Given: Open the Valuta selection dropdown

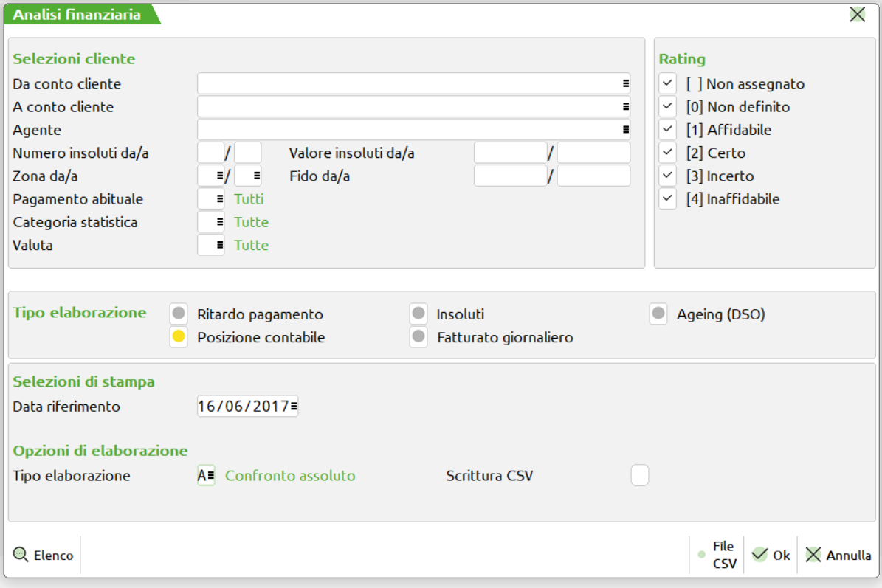Looking at the screenshot, I should pyautogui.click(x=219, y=245).
